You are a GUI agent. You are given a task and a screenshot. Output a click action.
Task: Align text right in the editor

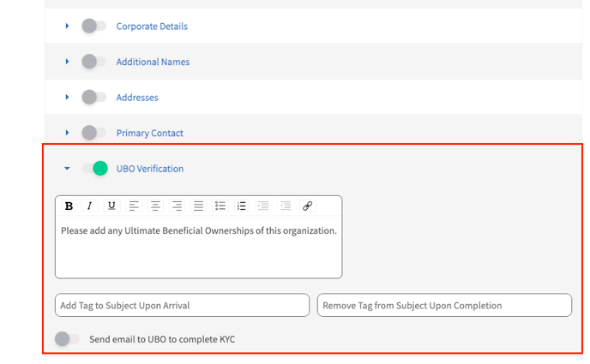(177, 206)
